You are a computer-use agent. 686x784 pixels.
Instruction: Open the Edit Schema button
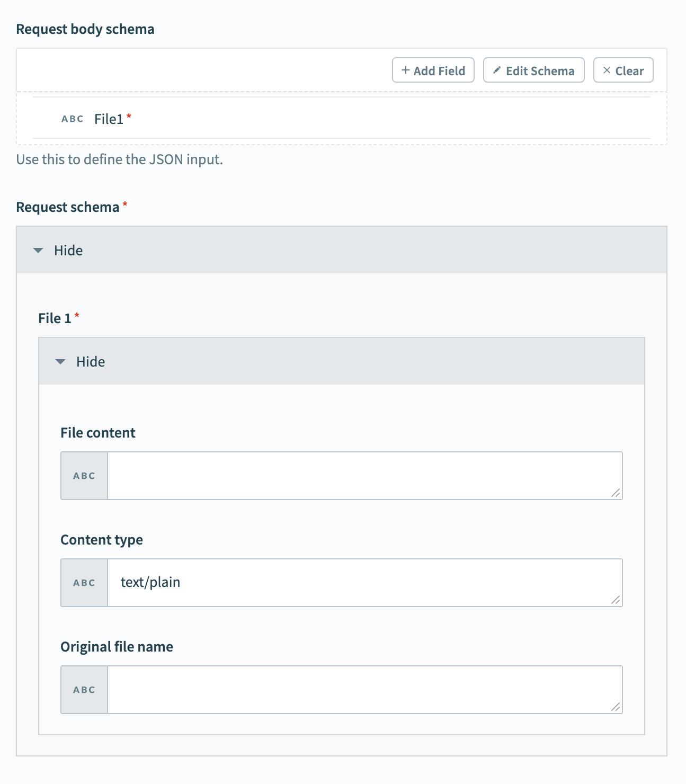tap(534, 70)
